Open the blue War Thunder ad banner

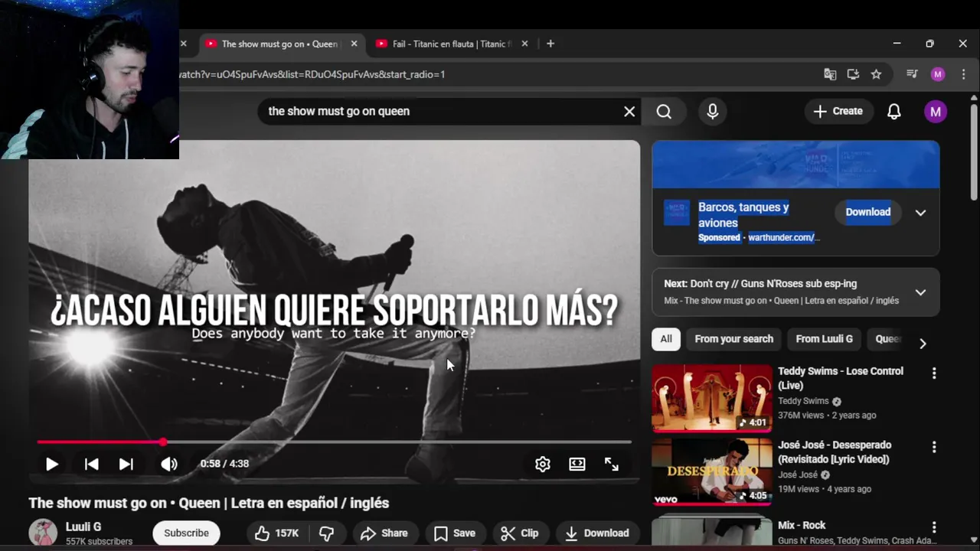click(795, 165)
